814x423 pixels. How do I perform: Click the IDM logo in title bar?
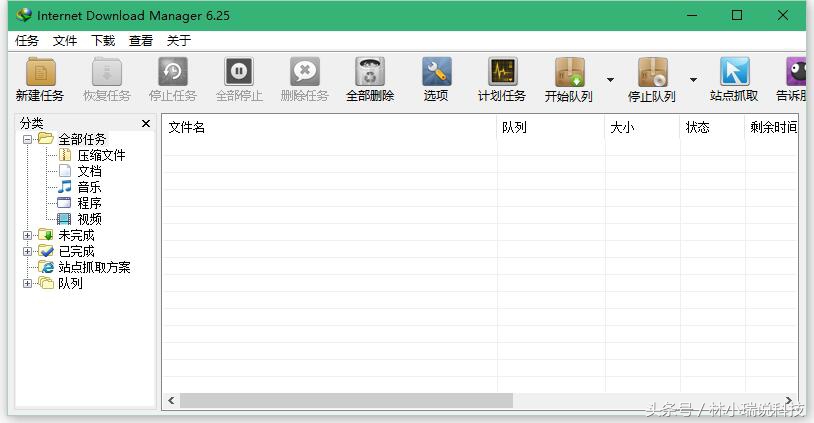tap(23, 15)
